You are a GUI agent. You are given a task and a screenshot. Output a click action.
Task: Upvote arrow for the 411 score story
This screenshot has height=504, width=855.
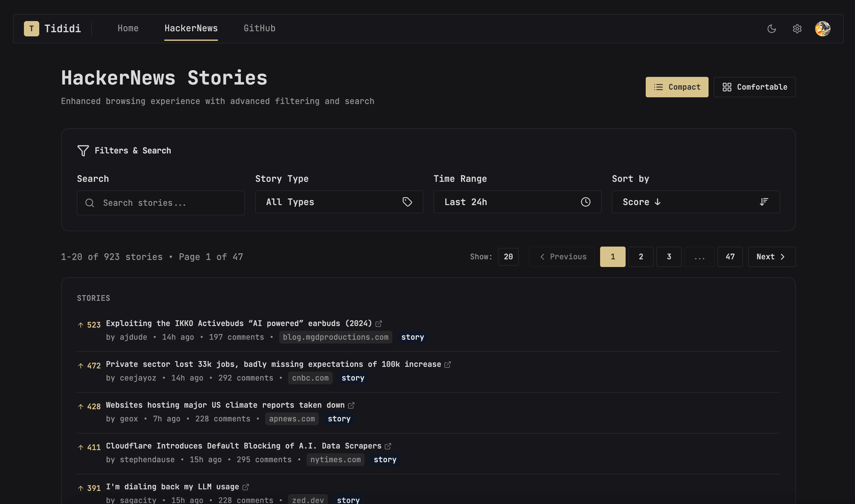tap(80, 447)
